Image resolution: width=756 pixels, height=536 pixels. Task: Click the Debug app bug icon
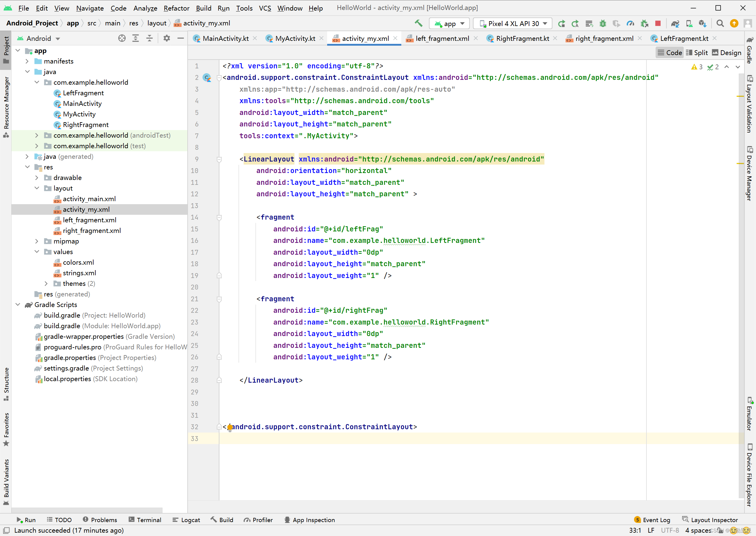coord(603,23)
